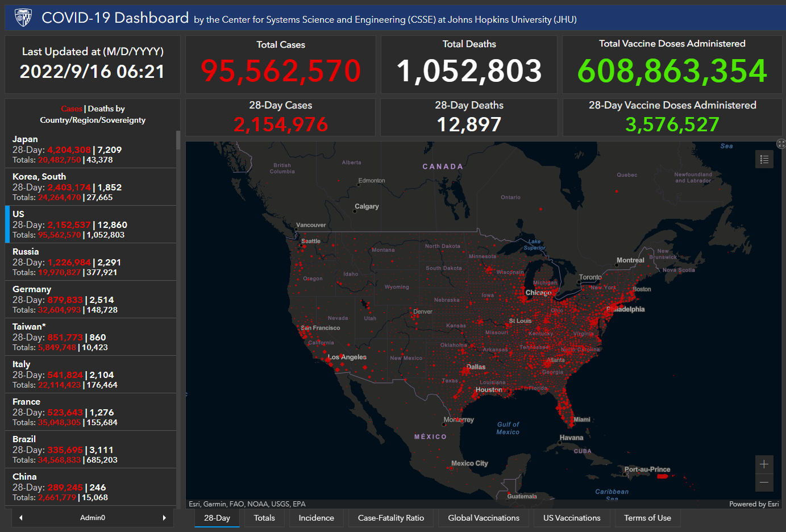Screen dimensions: 786x532
Task: Click the Dallas label on the map
Action: (x=476, y=367)
